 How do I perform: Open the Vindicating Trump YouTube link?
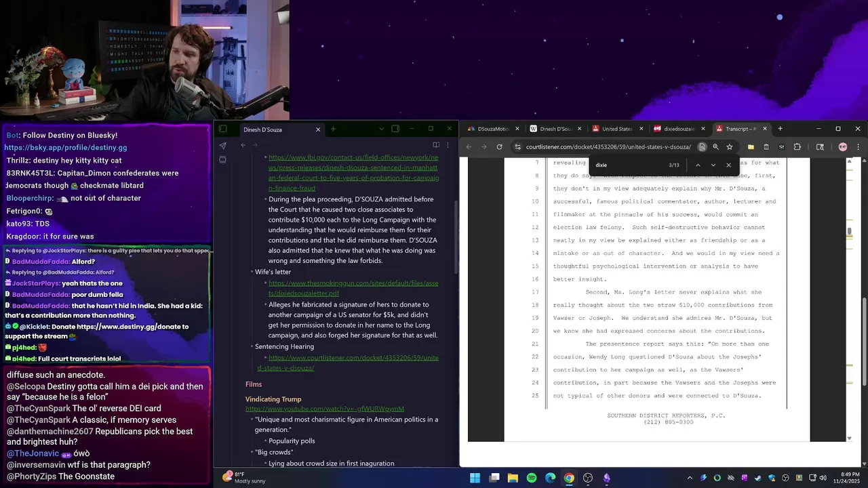[x=325, y=409]
